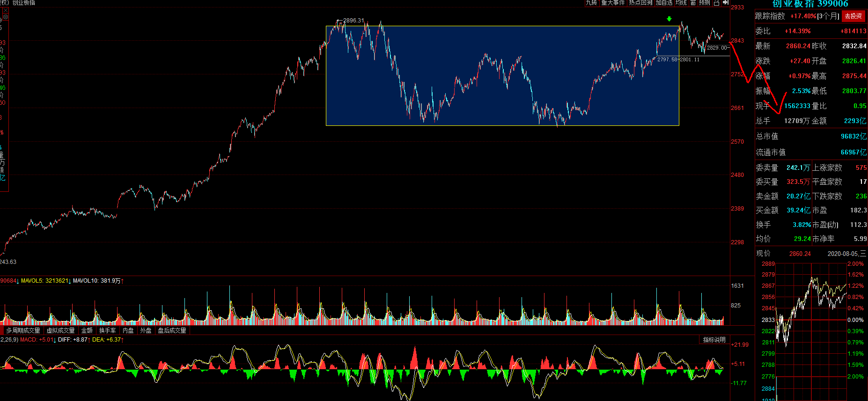The image size is (868, 401).
Task: Click the MAVOL10: 381.9万 label
Action: pos(97,281)
